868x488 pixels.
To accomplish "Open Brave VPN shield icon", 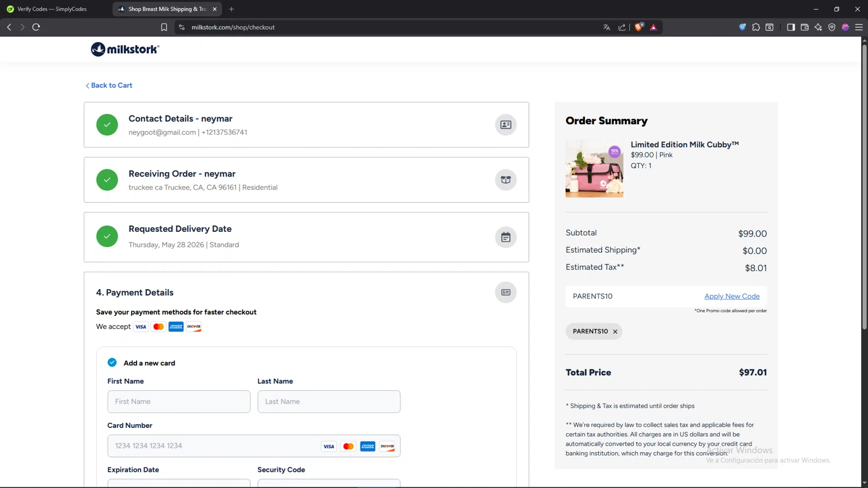I will click(x=832, y=27).
